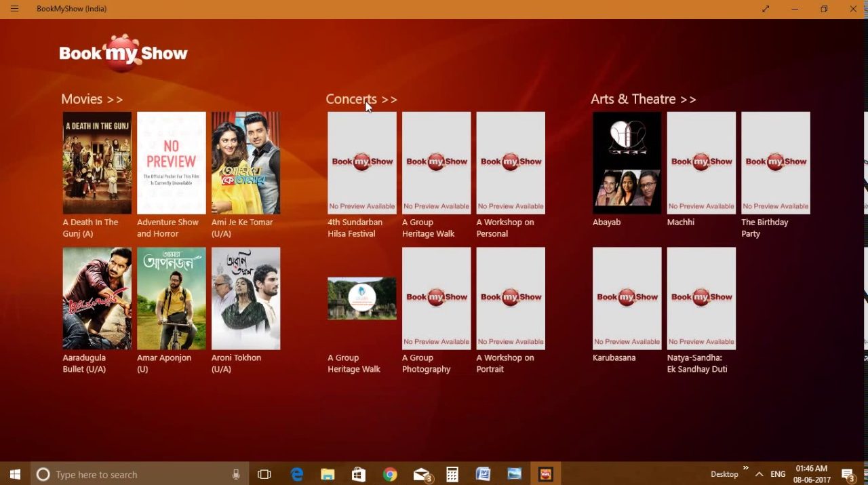Screen dimensions: 868x485
Task: Open the Amar Aponjon movie poster
Action: pyautogui.click(x=171, y=298)
